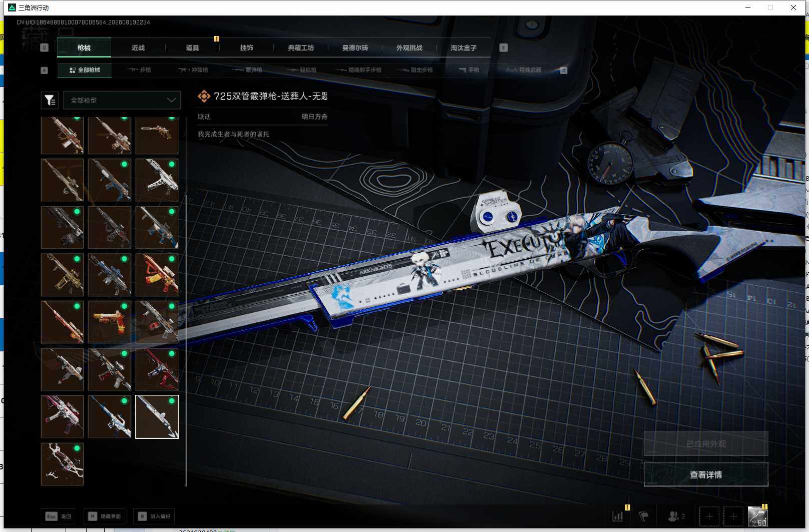Filter by 轻机枪 category
This screenshot has width=809, height=532.
(x=301, y=70)
